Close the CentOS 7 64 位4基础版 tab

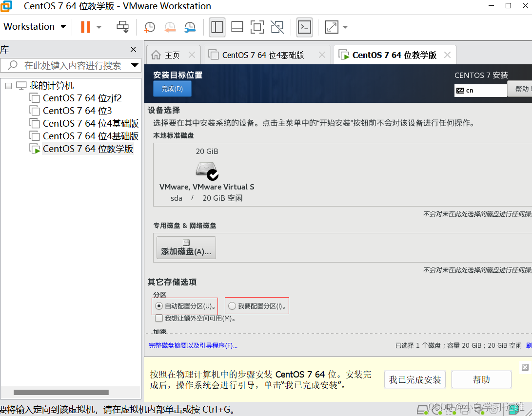[x=322, y=55]
